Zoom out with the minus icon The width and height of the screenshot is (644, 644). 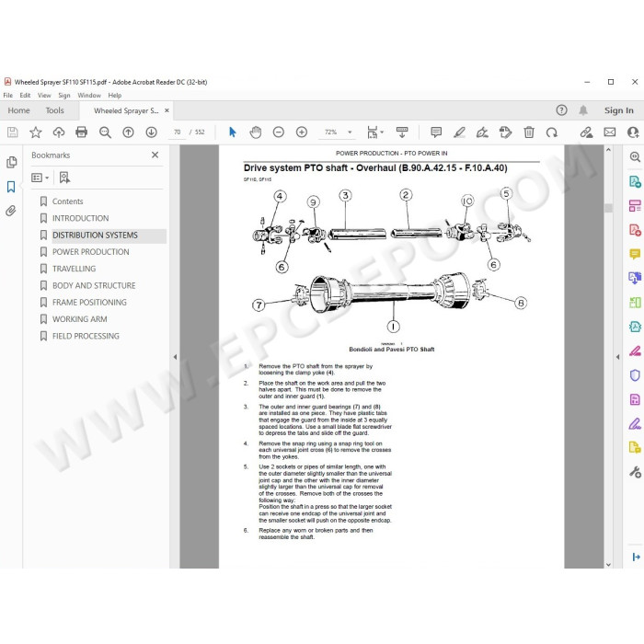click(279, 132)
